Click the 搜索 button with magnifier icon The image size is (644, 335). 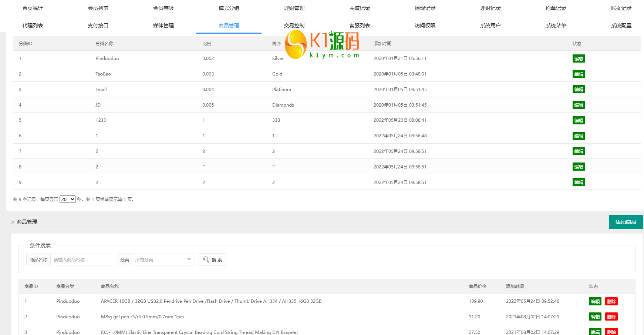(x=212, y=259)
